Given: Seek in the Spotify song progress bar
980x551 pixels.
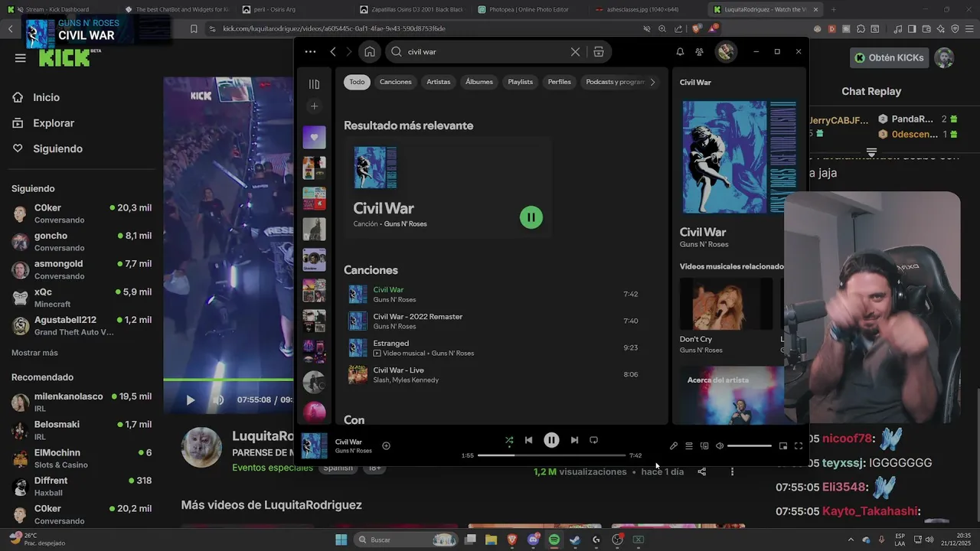Looking at the screenshot, I should (x=551, y=455).
